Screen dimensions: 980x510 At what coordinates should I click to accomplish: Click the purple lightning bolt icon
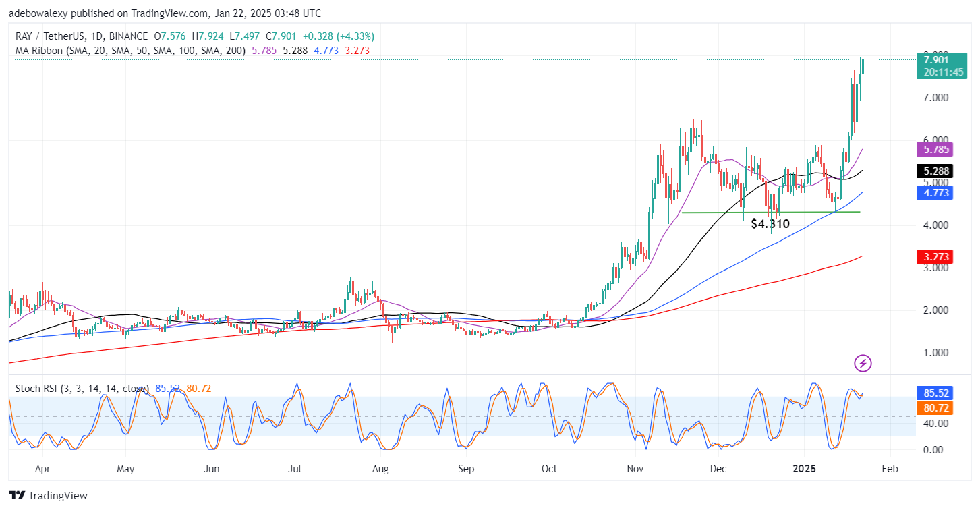863,364
